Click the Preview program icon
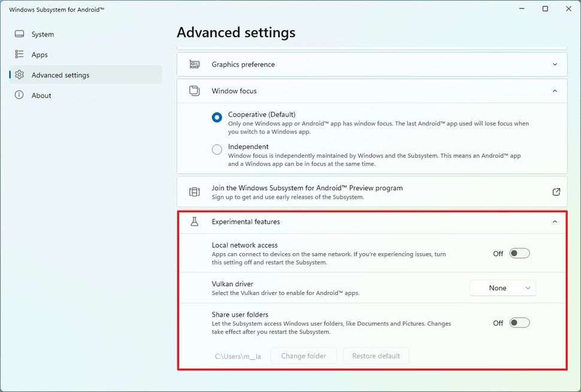 [x=195, y=192]
